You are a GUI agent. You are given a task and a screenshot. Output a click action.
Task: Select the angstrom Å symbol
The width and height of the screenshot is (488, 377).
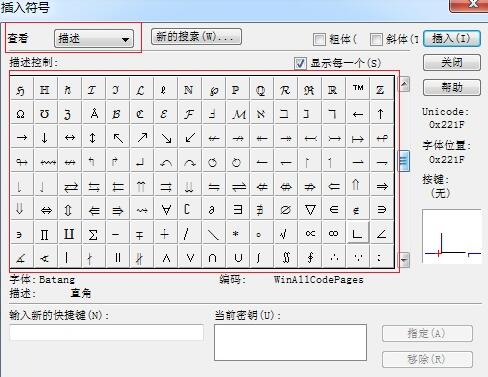[93, 114]
